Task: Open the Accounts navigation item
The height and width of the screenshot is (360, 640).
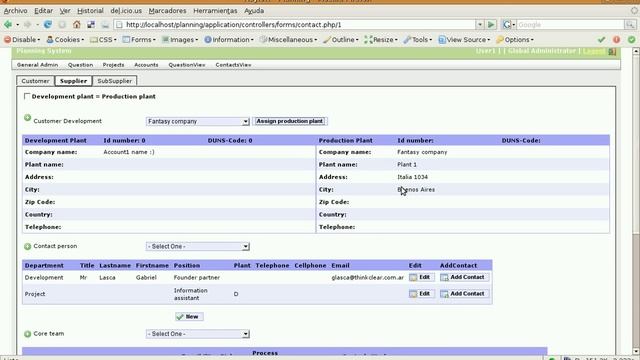Action: pyautogui.click(x=146, y=65)
